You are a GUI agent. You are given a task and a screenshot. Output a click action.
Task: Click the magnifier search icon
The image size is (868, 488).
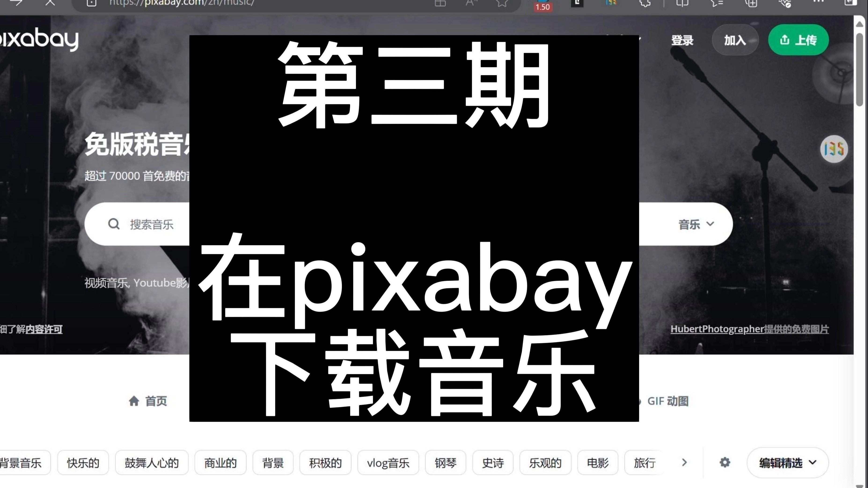click(x=114, y=224)
